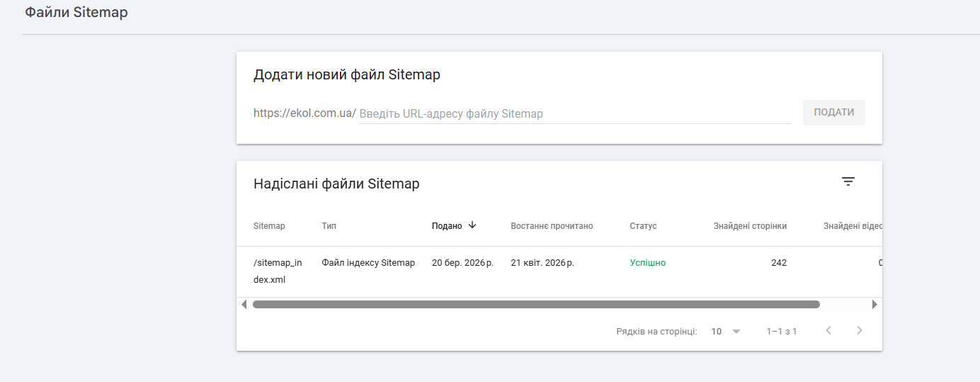Click the Востаннє прочитано column header
Image resolution: width=980 pixels, height=382 pixels.
coord(552,226)
